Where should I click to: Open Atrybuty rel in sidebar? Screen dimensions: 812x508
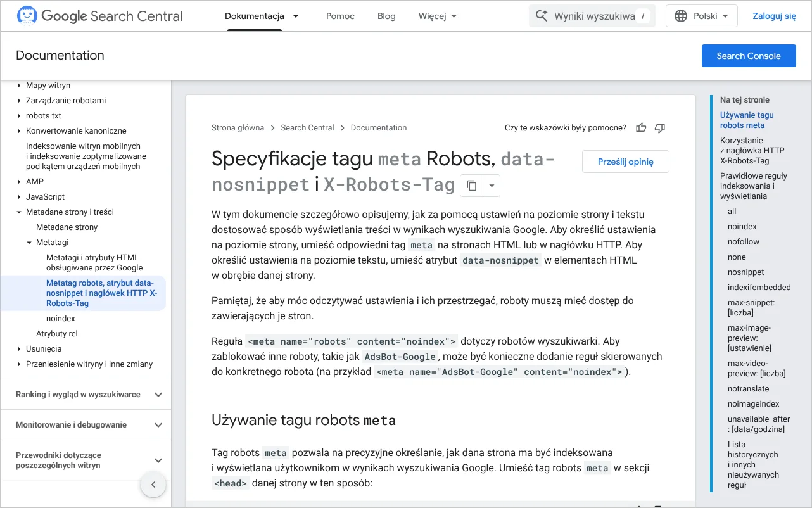click(x=57, y=334)
